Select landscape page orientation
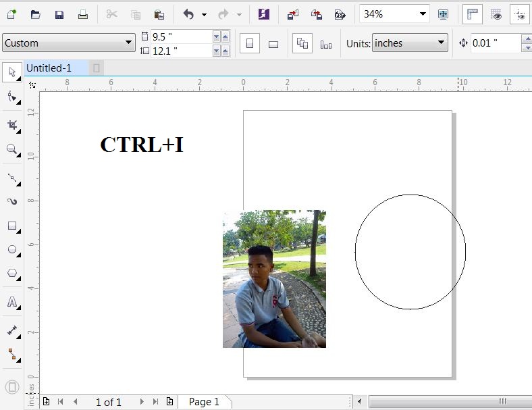Viewport: 532px width, 410px height. (x=273, y=44)
